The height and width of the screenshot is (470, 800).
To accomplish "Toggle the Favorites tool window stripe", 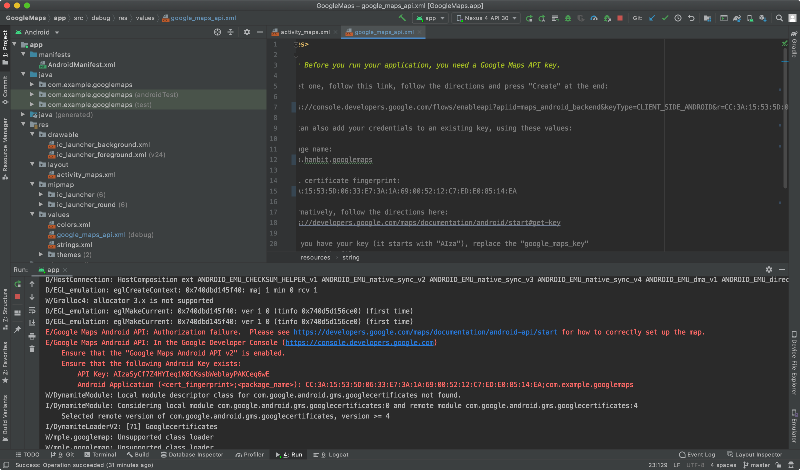I will coord(5,362).
